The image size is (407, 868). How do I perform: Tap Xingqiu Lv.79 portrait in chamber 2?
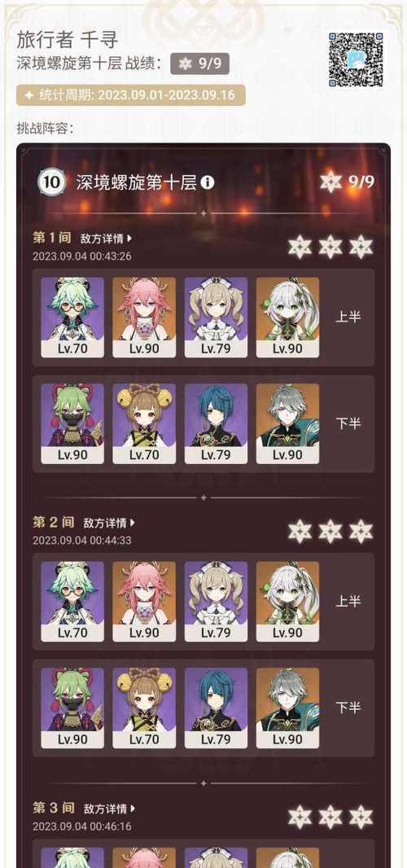[x=216, y=708]
